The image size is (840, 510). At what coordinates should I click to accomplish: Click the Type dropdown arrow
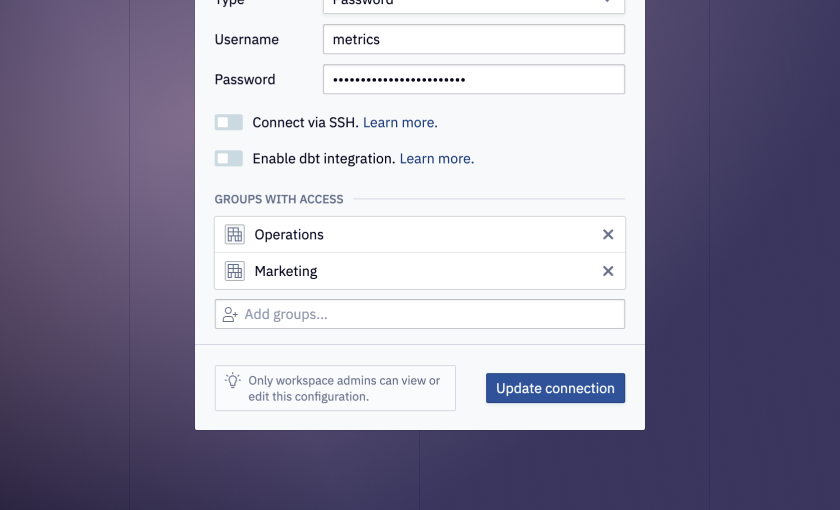point(608,2)
